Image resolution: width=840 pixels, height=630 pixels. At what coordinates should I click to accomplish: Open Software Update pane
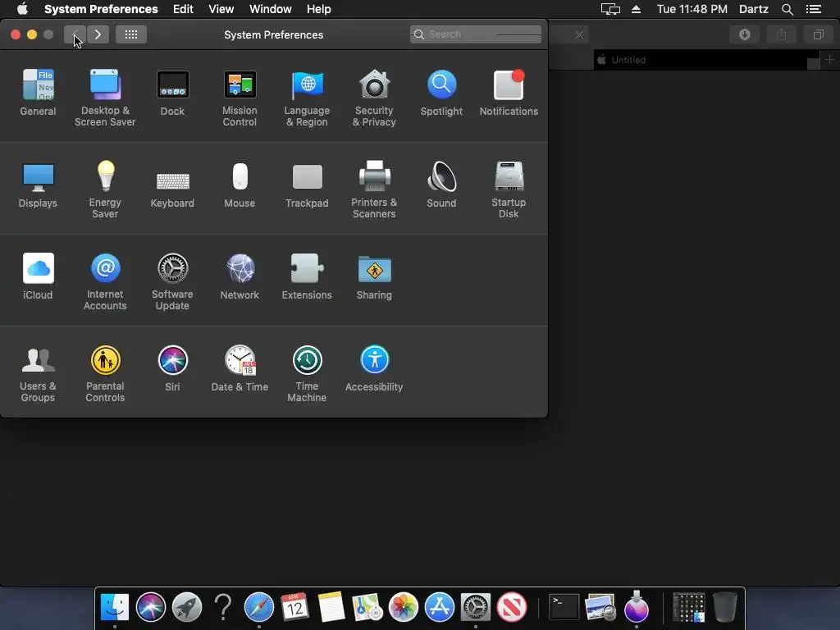point(172,281)
